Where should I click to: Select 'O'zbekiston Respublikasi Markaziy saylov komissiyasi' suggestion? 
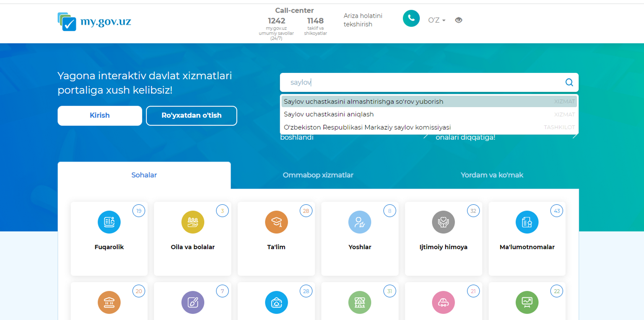tap(429, 127)
